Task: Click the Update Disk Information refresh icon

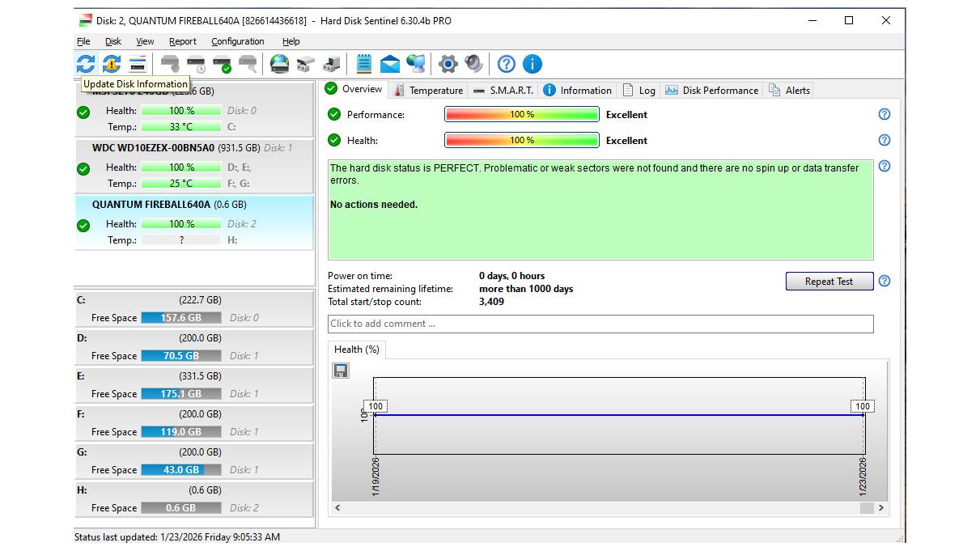Action: tap(86, 64)
